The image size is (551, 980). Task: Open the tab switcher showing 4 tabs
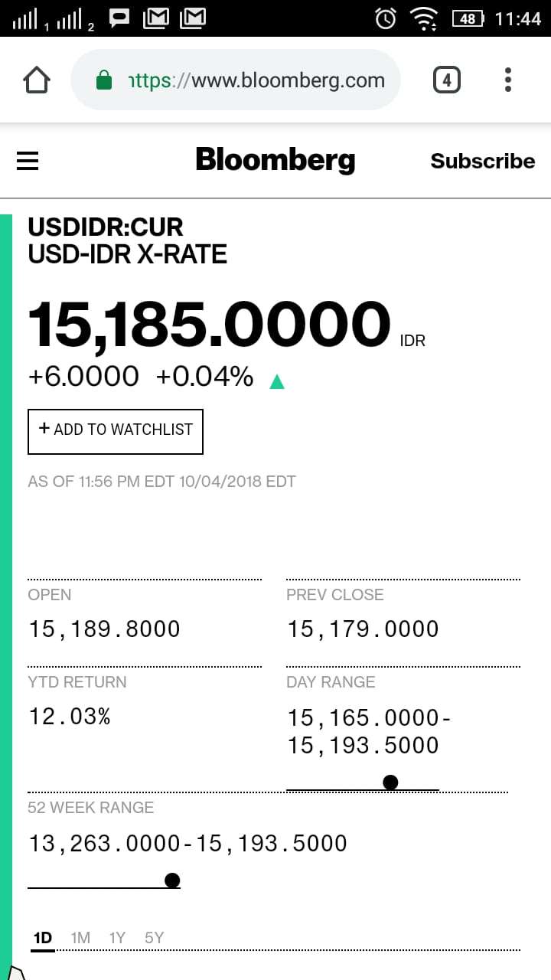tap(447, 80)
